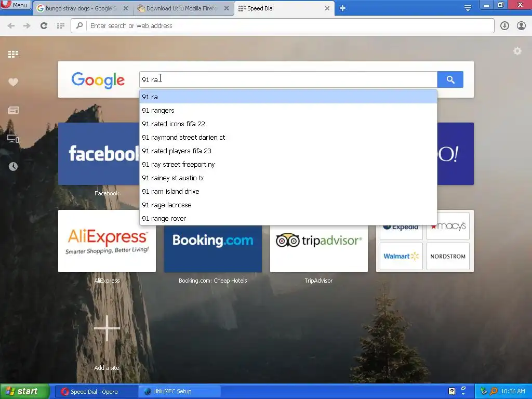Select suggestion "91 ra"
532x399 pixels.
coord(288,97)
